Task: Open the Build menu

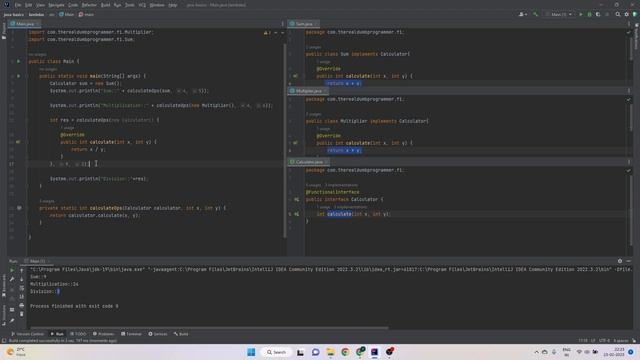Action: pyautogui.click(x=105, y=5)
